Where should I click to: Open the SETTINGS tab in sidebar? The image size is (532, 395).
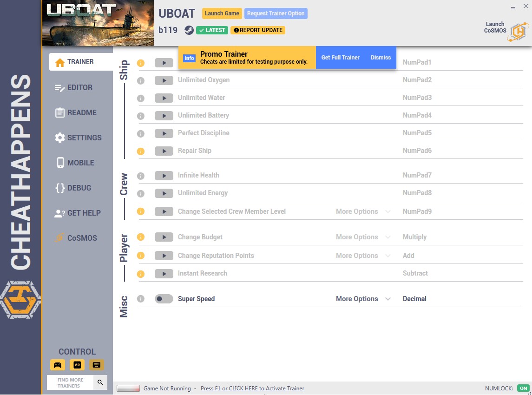[x=84, y=138]
